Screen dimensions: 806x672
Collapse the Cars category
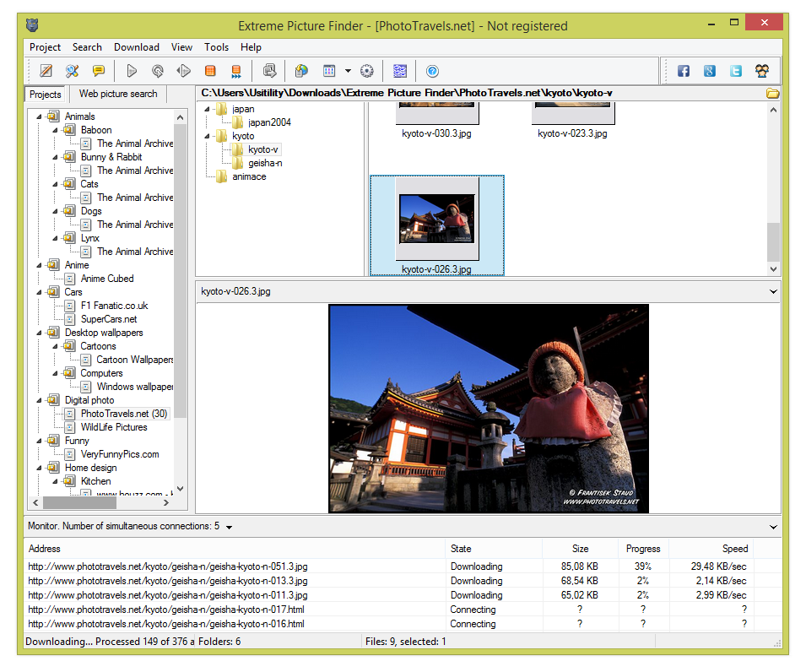coord(39,292)
